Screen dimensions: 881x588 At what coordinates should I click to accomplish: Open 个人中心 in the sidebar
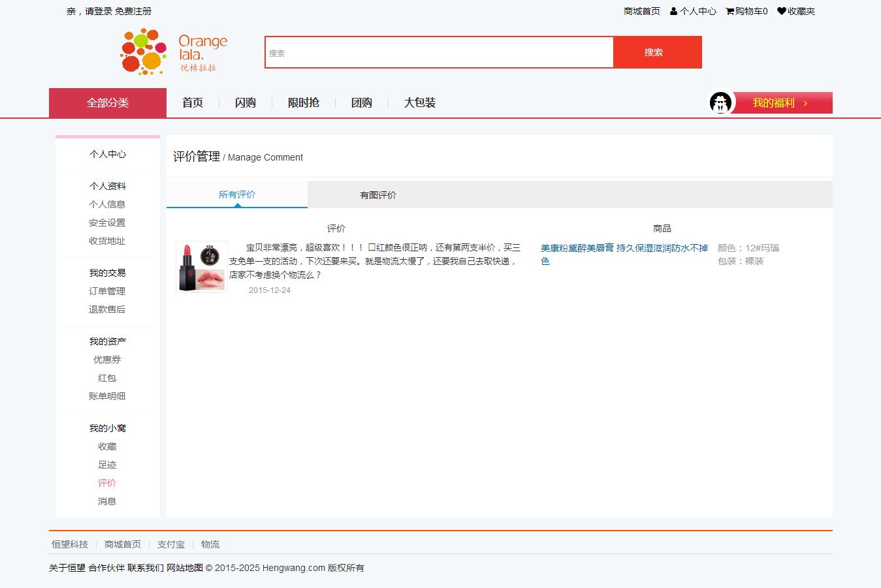tap(108, 154)
